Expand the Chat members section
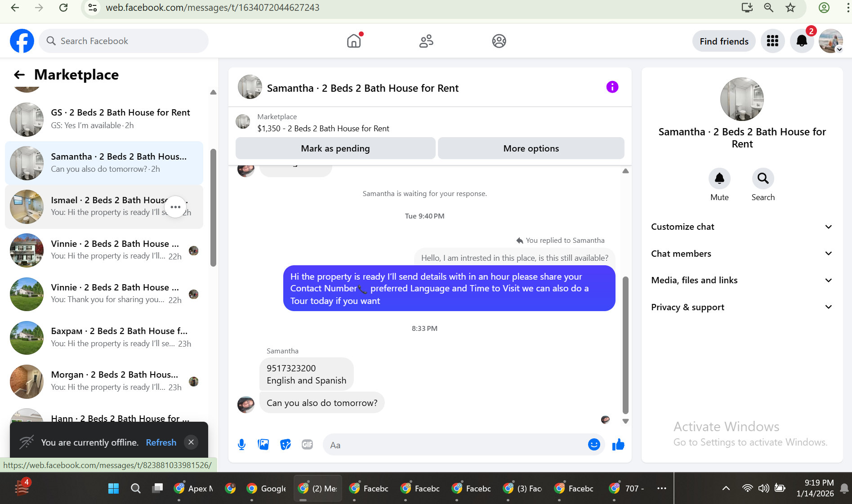This screenshot has height=504, width=852. [x=742, y=254]
